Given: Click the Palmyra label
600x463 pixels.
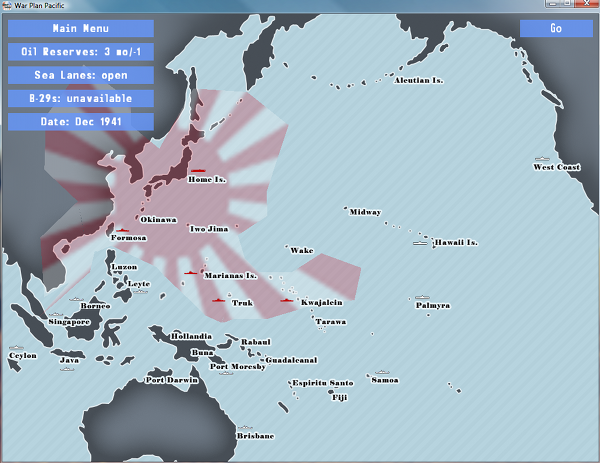Looking at the screenshot, I should pos(433,305).
